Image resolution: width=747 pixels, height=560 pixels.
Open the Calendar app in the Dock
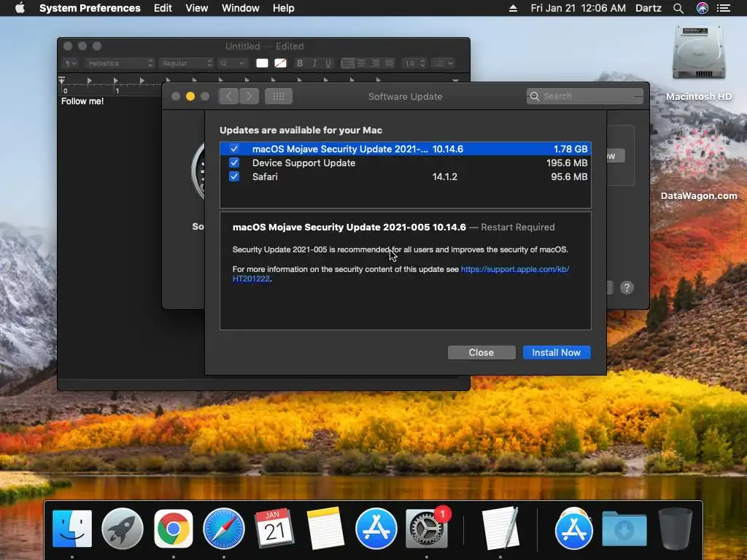point(274,529)
